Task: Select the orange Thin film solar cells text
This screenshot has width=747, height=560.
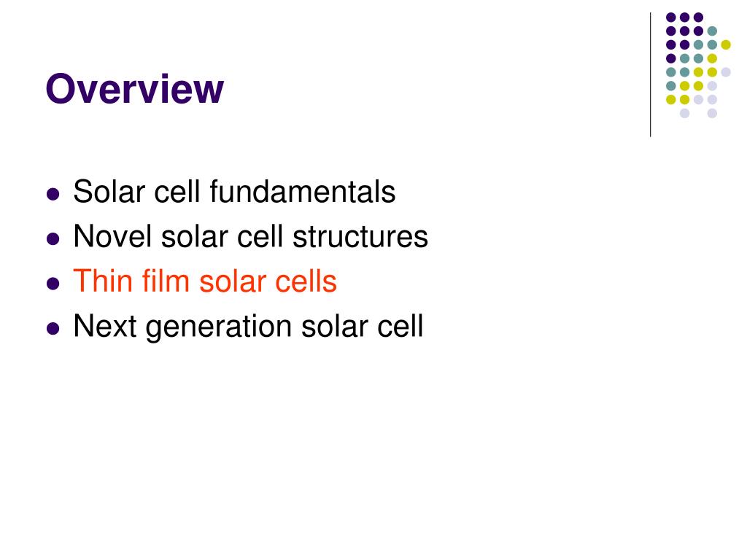Action: [x=205, y=281]
